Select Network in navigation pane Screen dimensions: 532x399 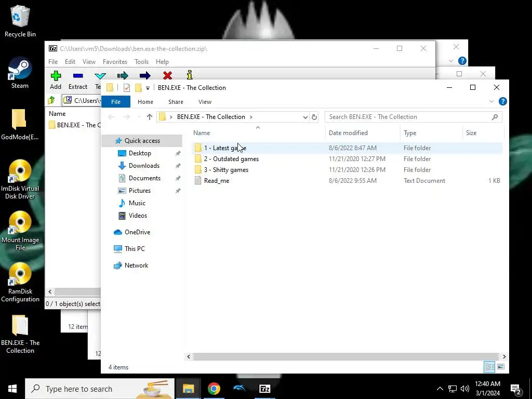pos(136,265)
